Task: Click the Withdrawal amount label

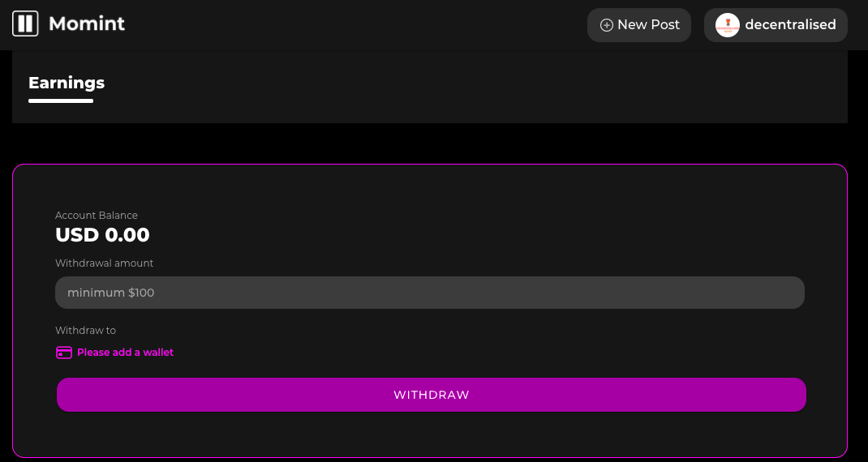Action: pos(104,263)
